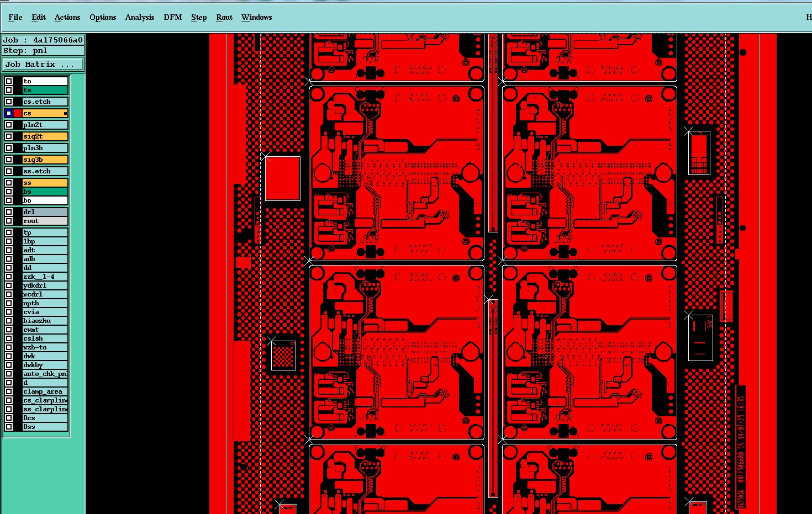This screenshot has width=812, height=514.
Task: Select the 'cs.etch' layer name
Action: click(45, 102)
